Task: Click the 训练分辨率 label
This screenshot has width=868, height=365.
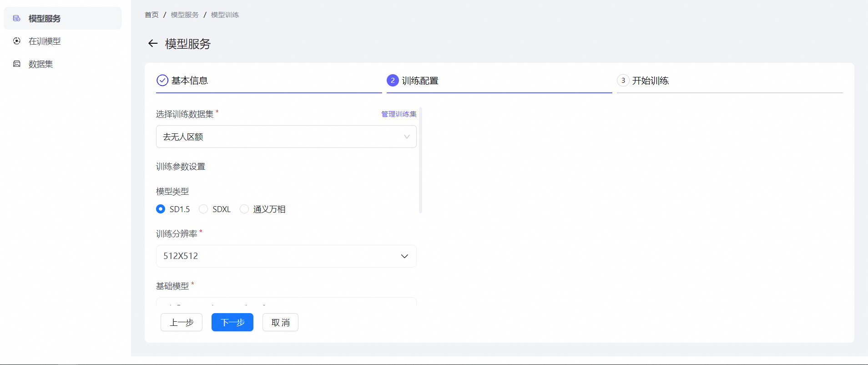Action: point(177,234)
